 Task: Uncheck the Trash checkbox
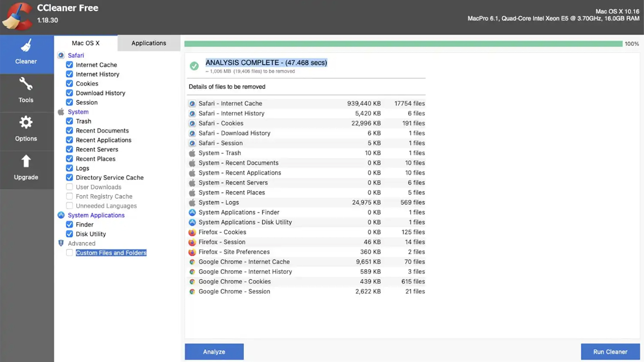click(x=70, y=121)
